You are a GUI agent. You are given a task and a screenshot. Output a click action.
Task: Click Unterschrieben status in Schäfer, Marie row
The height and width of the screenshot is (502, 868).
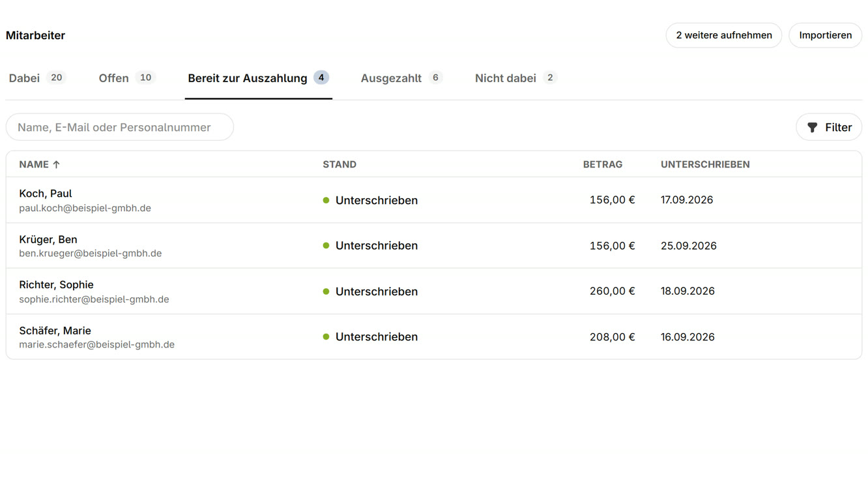point(370,337)
